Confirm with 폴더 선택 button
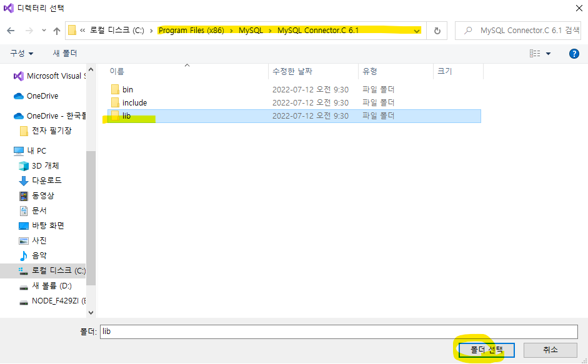The image size is (588, 364). coord(486,350)
